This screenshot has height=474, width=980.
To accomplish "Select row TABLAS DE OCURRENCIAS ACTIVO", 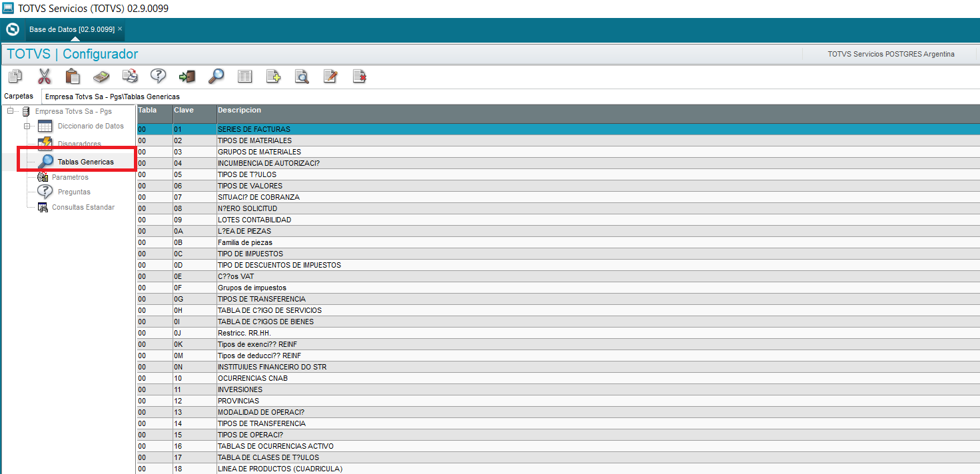I will (558, 446).
